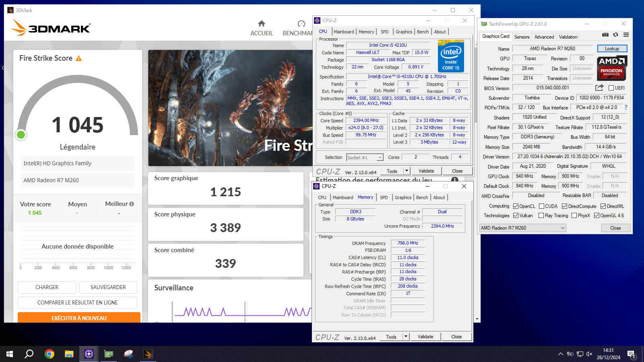The image size is (644, 362).
Task: Click the SAUVEGARDER button
Action: click(x=108, y=287)
